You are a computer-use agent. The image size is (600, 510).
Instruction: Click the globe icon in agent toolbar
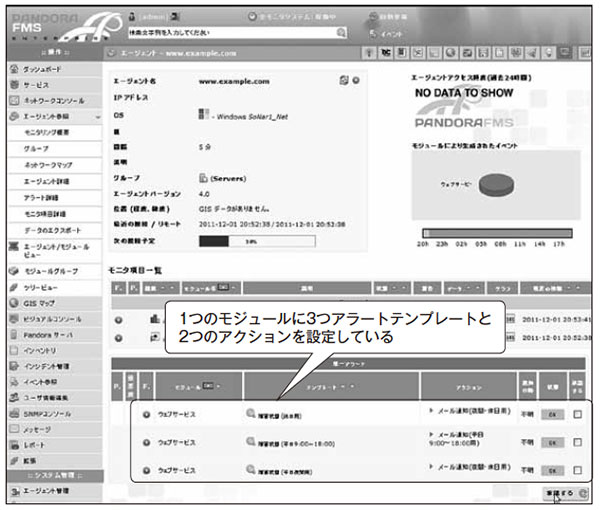click(x=450, y=53)
